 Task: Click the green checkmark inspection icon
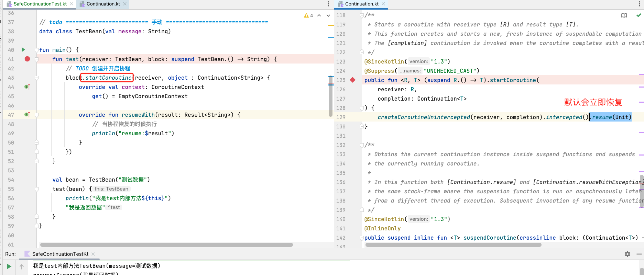click(638, 15)
